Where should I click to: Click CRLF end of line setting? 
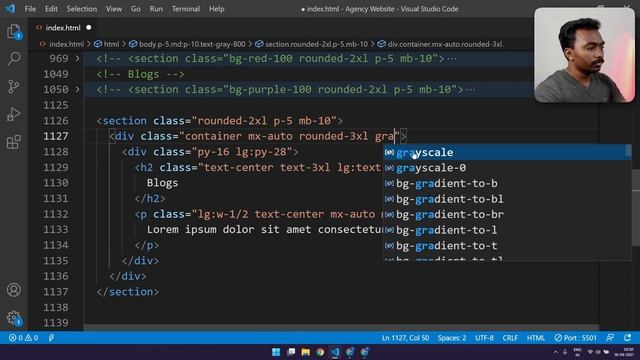click(x=510, y=338)
